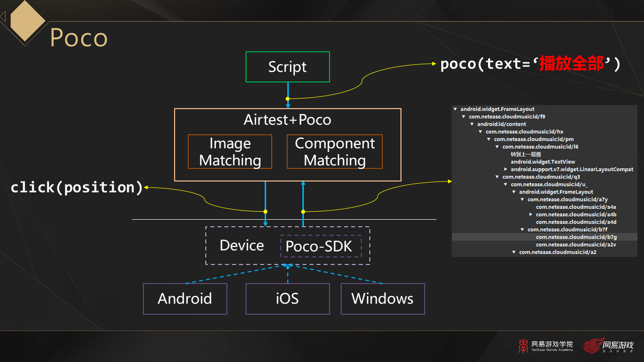Click the small triangle at top-left edge
644x362 pixels.
click(x=3, y=17)
